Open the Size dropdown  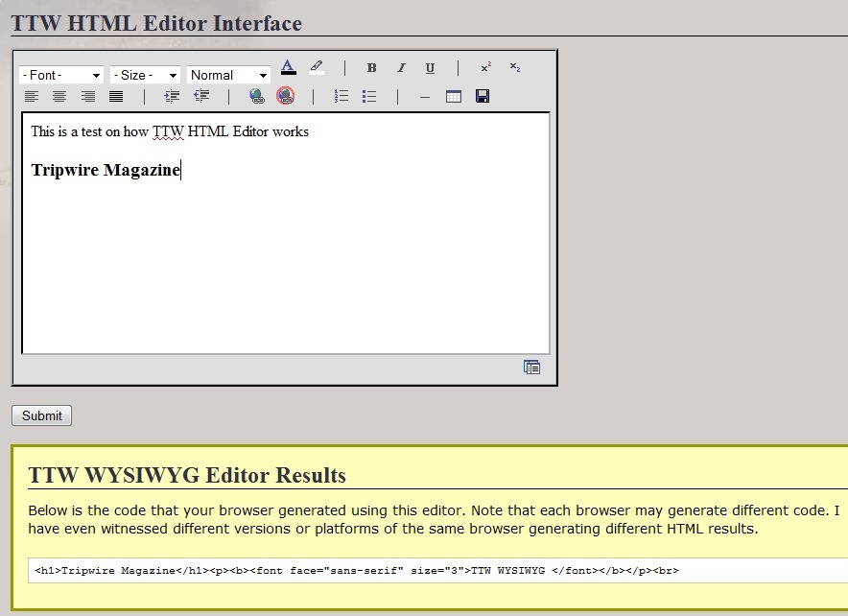145,75
